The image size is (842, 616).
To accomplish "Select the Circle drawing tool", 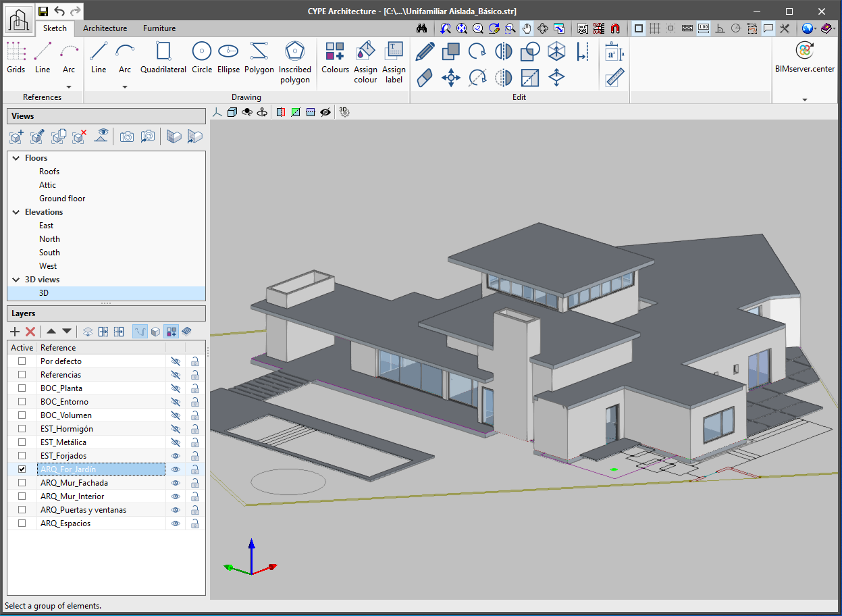I will click(x=201, y=51).
